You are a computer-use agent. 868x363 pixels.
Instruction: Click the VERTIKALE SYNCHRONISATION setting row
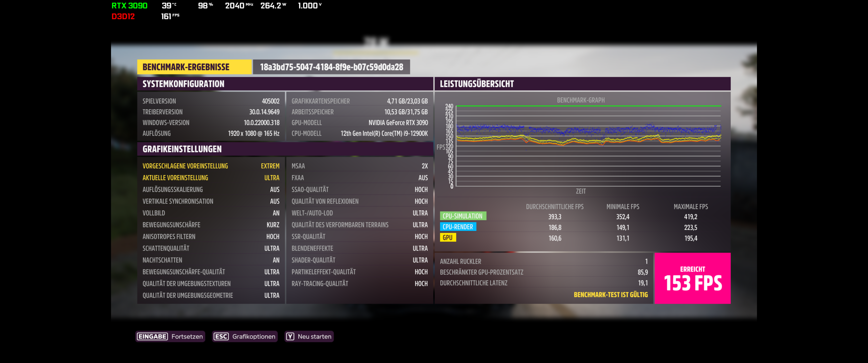[x=211, y=201]
